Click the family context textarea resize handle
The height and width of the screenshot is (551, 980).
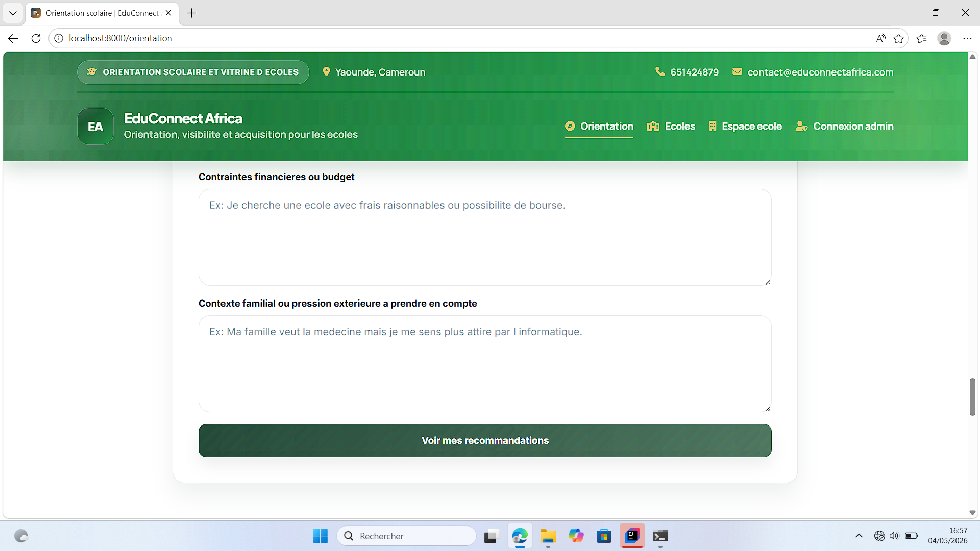click(x=768, y=409)
